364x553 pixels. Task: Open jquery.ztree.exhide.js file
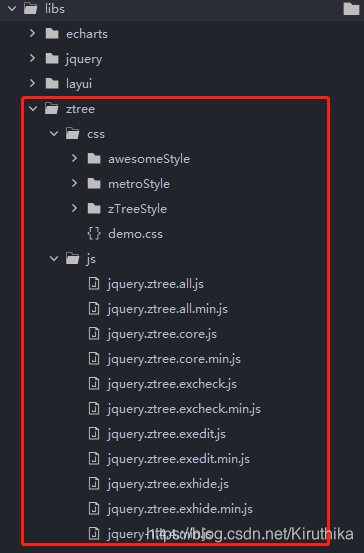point(168,484)
